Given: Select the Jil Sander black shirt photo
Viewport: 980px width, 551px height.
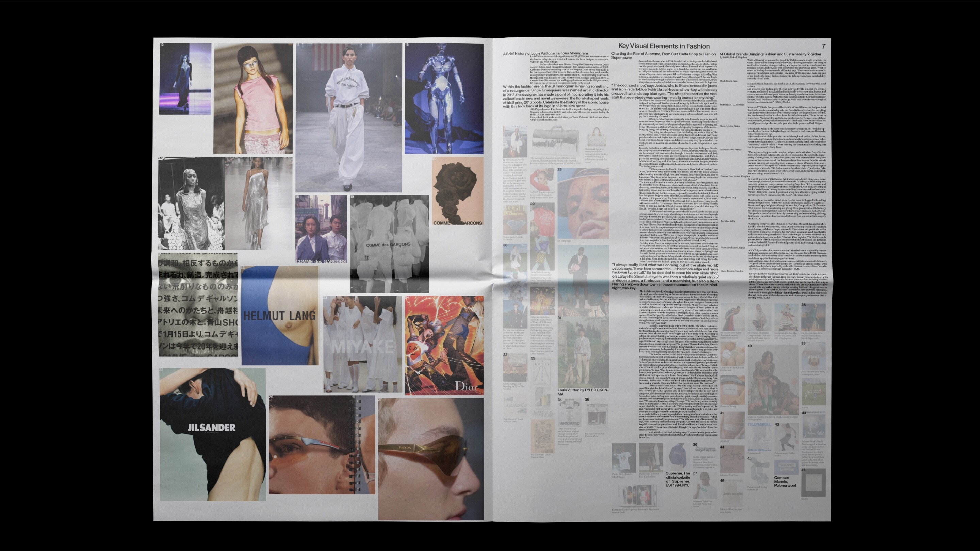Looking at the screenshot, I should coord(212,434).
